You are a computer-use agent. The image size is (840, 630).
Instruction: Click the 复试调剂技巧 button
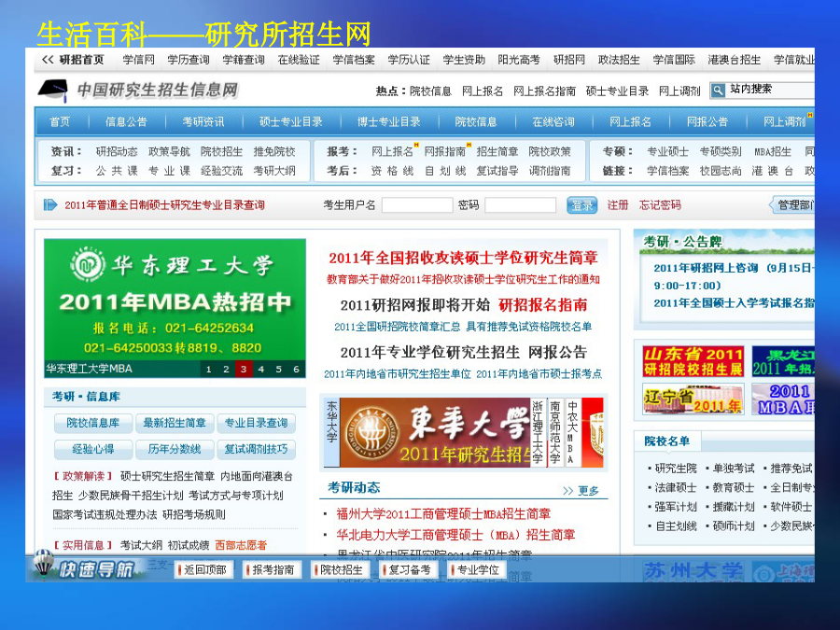(256, 450)
